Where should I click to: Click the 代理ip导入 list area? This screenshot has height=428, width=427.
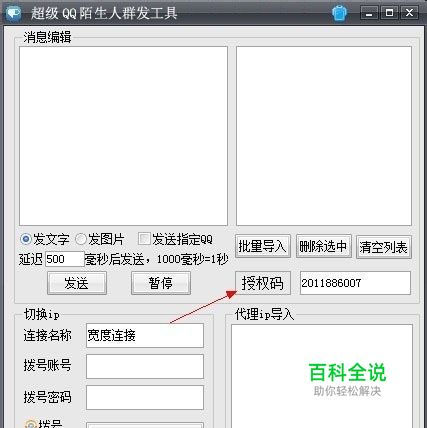coord(322,376)
